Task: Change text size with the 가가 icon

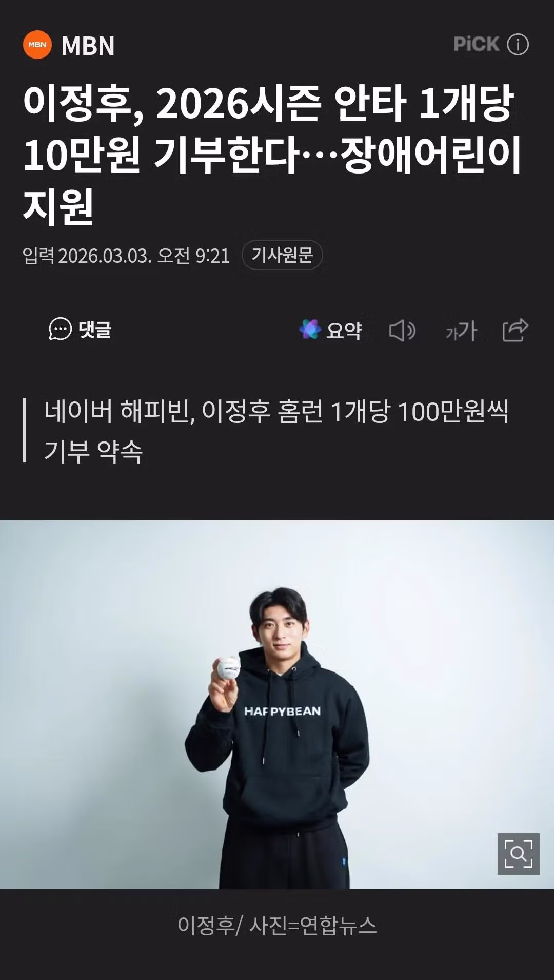Action: pyautogui.click(x=461, y=331)
